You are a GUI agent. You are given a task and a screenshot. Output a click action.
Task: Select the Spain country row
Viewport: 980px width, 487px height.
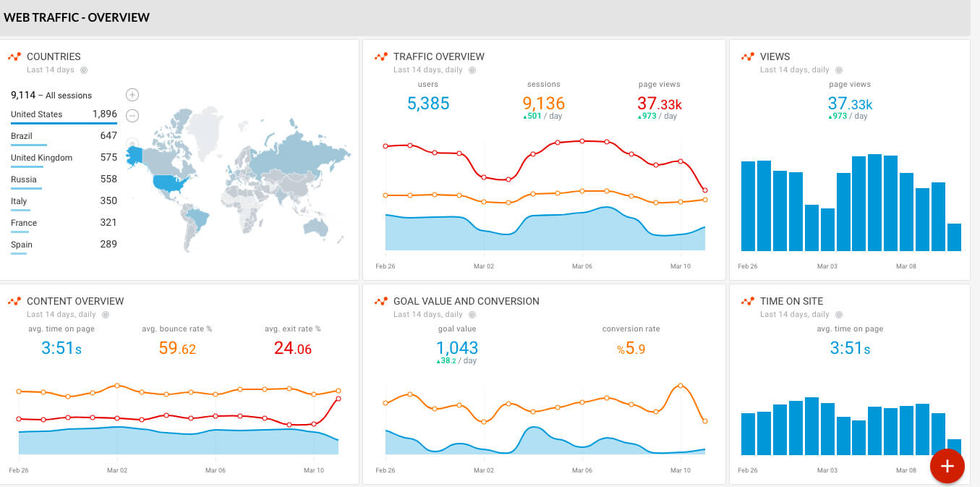tap(64, 245)
